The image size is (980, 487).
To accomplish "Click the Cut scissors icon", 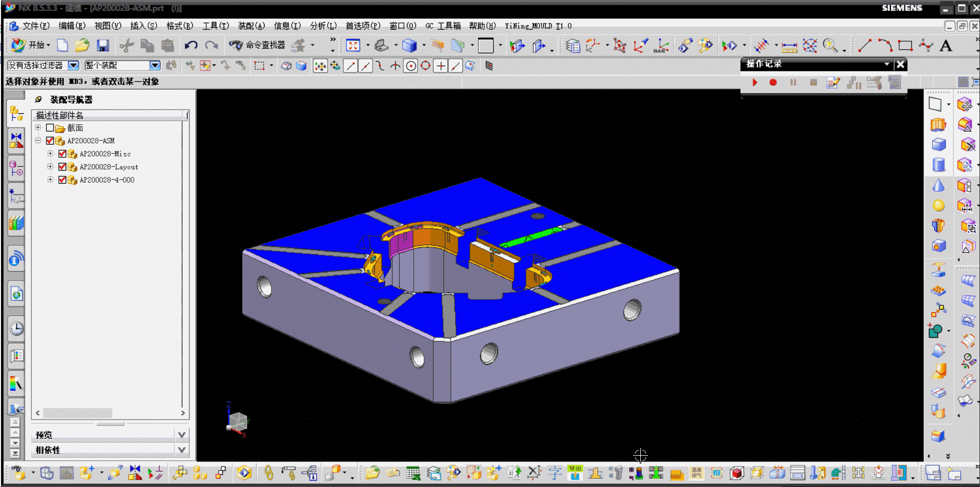I will pos(126,45).
